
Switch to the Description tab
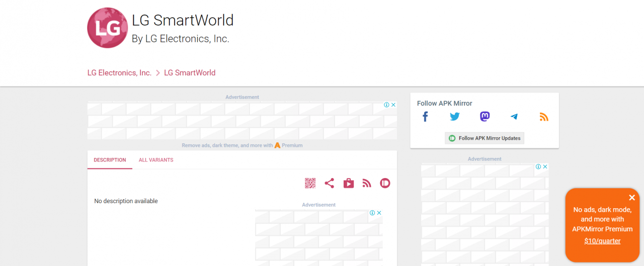tap(110, 160)
